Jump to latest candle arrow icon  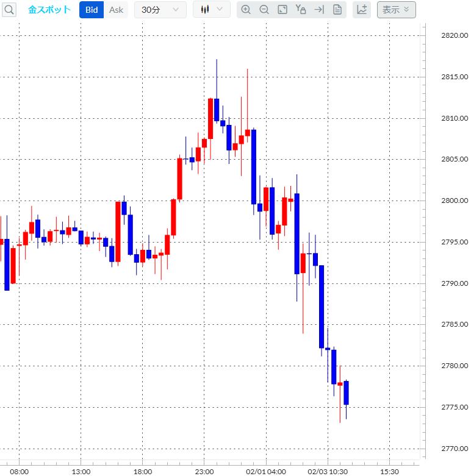(x=319, y=10)
